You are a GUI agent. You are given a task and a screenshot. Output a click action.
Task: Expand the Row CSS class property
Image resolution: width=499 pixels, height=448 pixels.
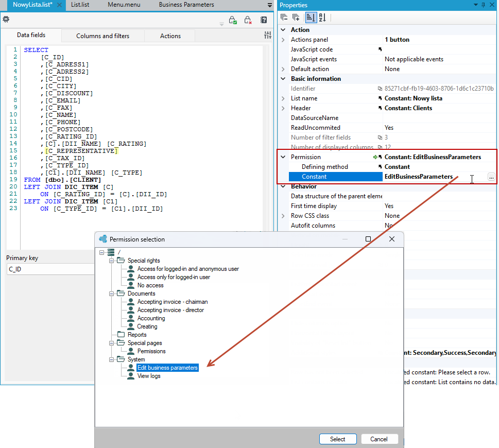[x=283, y=216]
